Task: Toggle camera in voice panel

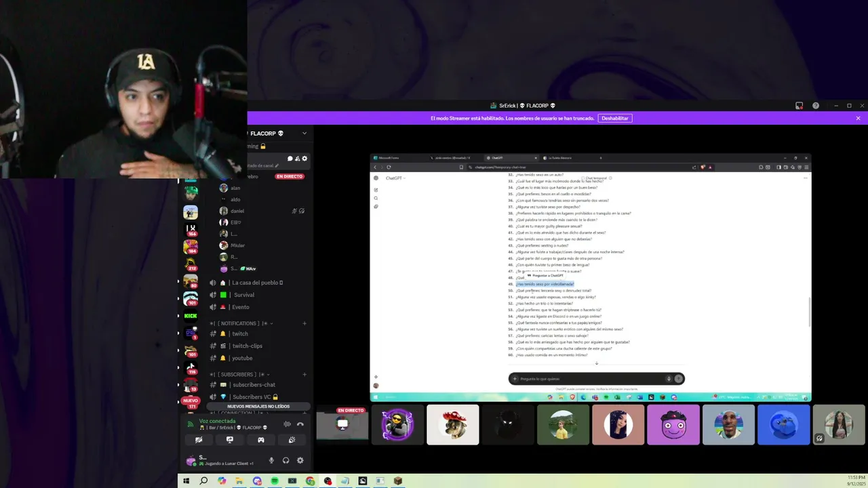Action: tap(199, 440)
